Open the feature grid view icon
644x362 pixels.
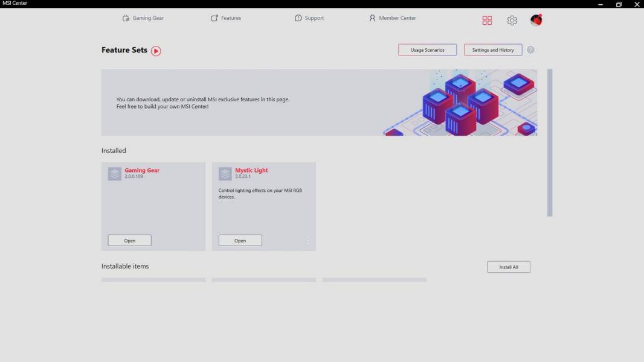point(487,21)
